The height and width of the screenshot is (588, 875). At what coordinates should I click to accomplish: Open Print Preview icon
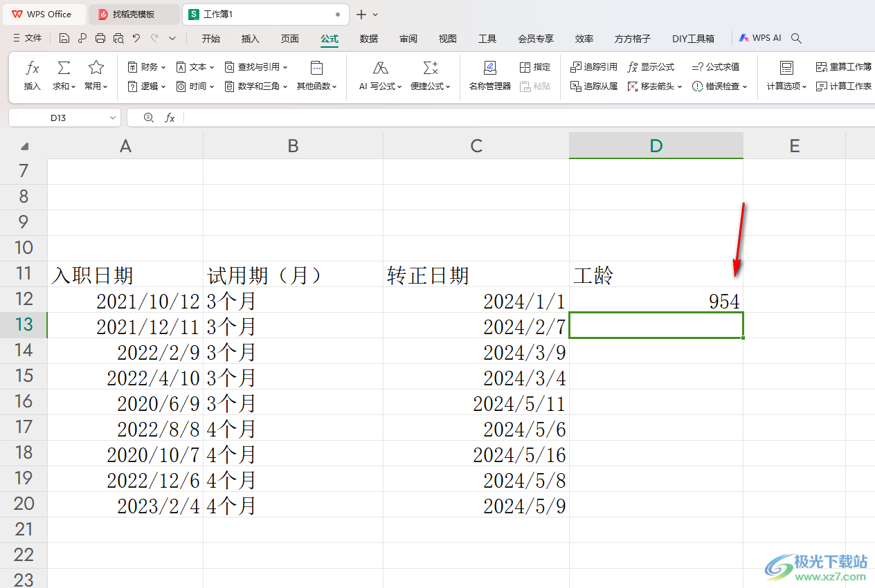click(x=118, y=39)
